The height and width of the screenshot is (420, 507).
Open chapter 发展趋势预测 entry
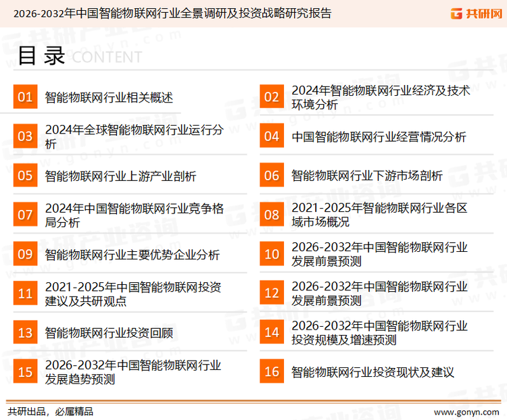[x=133, y=372]
